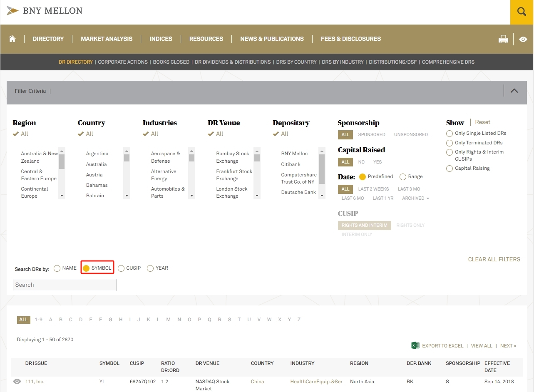
Task: Click the Search DRs input field
Action: [65, 285]
